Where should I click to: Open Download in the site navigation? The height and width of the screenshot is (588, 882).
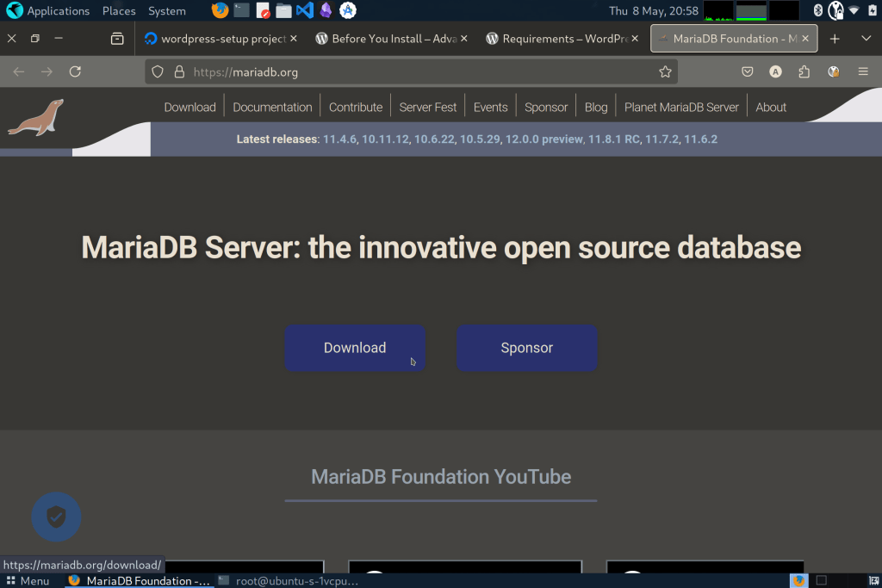[189, 107]
